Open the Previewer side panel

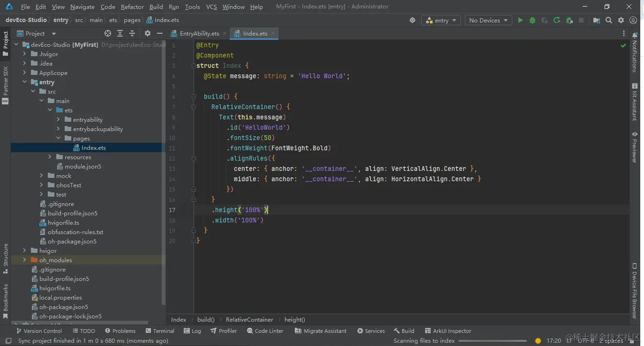pyautogui.click(x=635, y=147)
